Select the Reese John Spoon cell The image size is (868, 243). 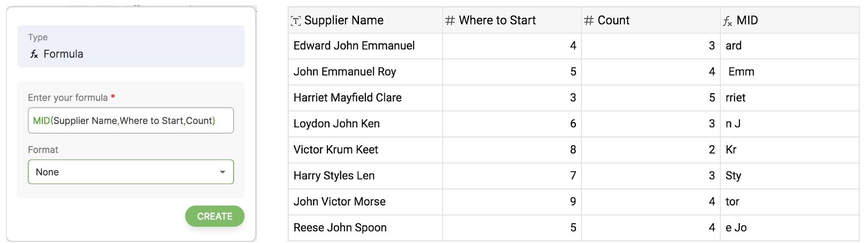340,228
